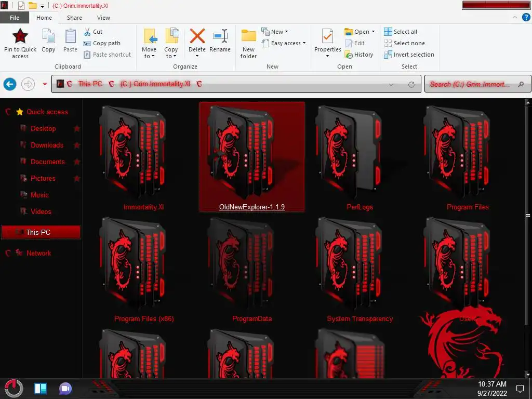This screenshot has height=399, width=532.
Task: Collapse the ribbon with the chevron
Action: (x=515, y=17)
